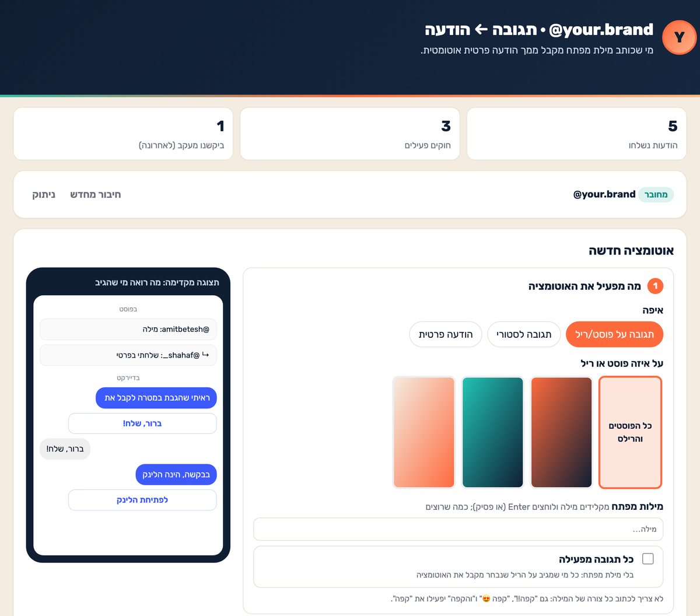700x616 pixels.
Task: Click the orange "Y" profile avatar
Action: pos(680,37)
